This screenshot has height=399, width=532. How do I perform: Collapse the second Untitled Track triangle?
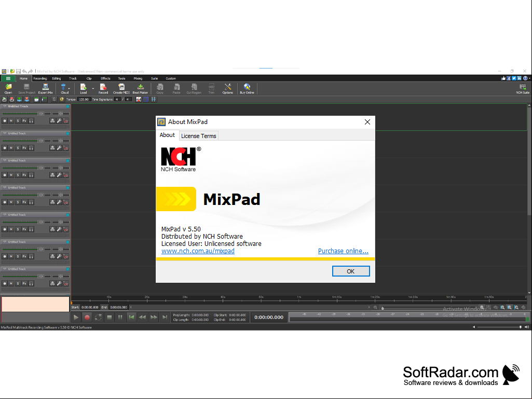pyautogui.click(x=5, y=133)
